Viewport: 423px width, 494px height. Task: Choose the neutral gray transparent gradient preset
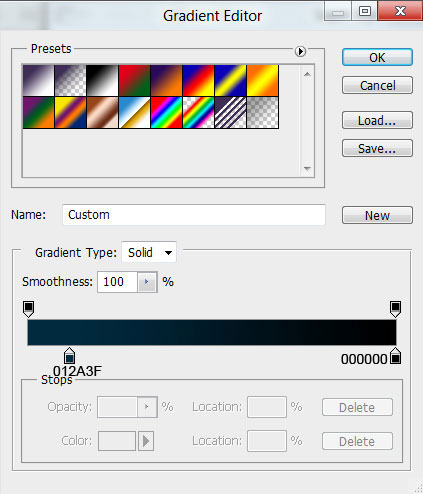262,113
